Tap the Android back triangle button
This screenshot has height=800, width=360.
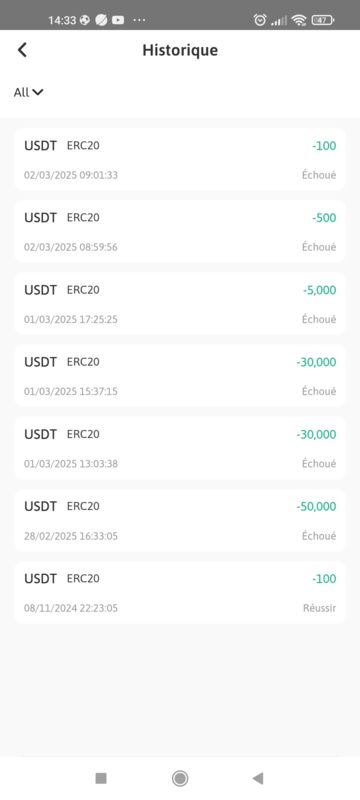coord(258,778)
